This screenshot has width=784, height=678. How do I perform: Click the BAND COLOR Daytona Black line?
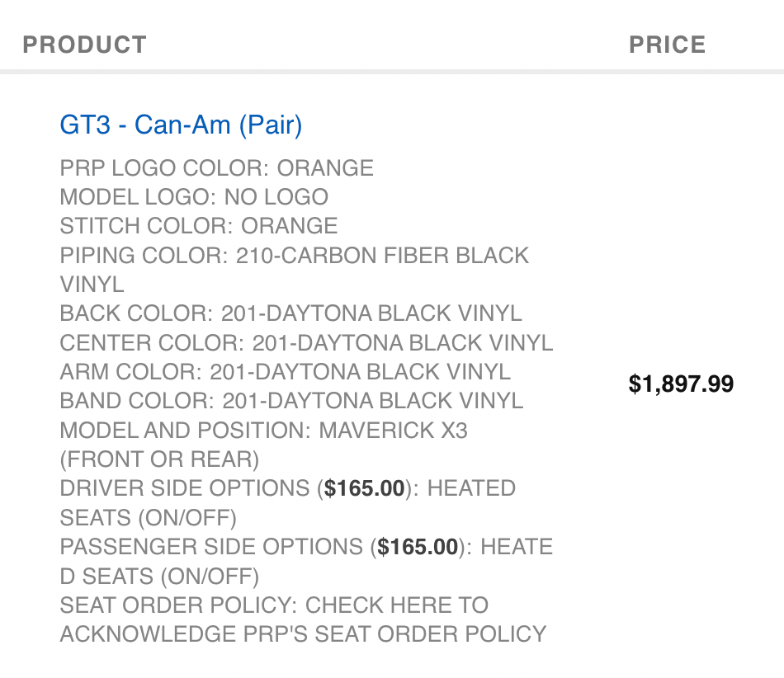pos(291,401)
